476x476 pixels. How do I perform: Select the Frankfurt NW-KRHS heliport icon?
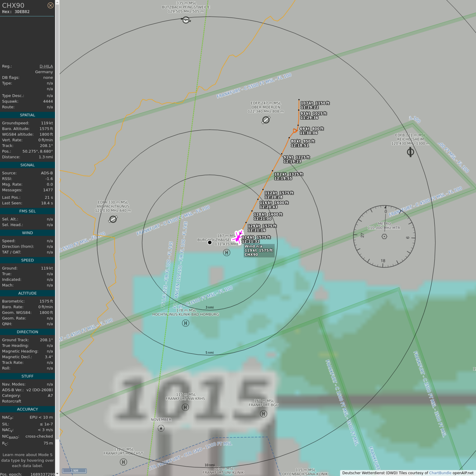click(185, 407)
